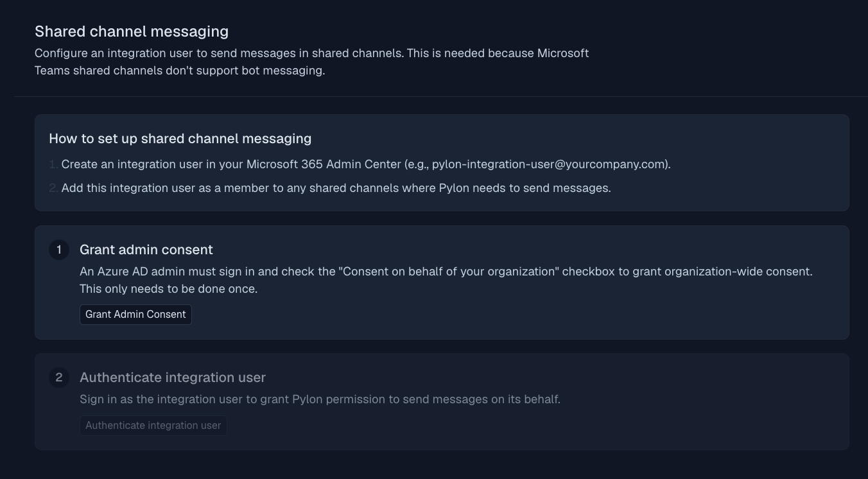Click the instruction about adding members to shared channels
The height and width of the screenshot is (479, 868).
tap(336, 188)
